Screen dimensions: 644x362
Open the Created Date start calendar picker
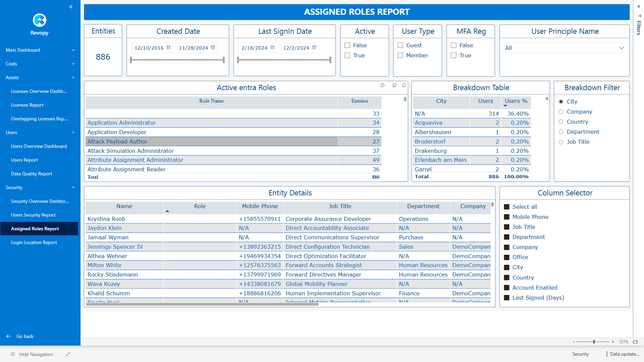[169, 48]
